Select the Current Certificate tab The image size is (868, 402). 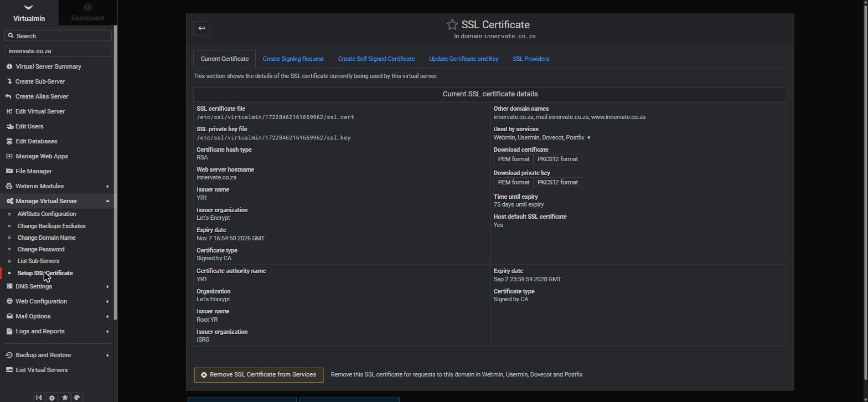[x=224, y=59]
